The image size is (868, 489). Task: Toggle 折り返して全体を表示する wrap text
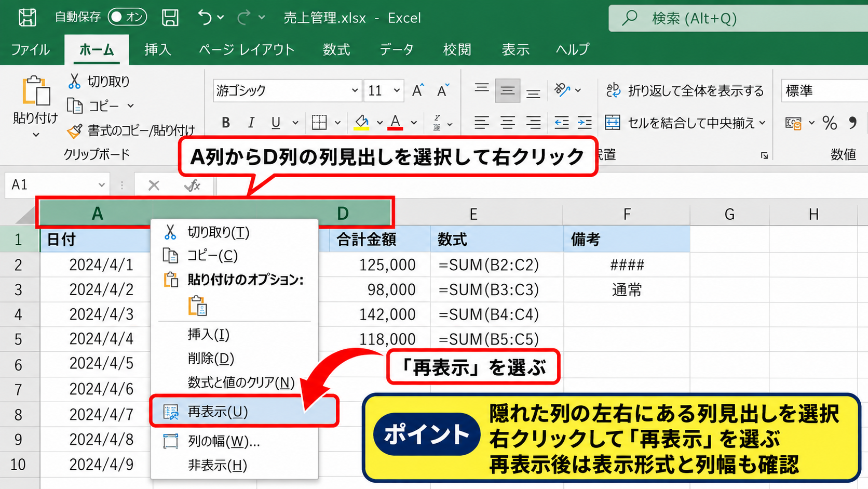coord(685,91)
